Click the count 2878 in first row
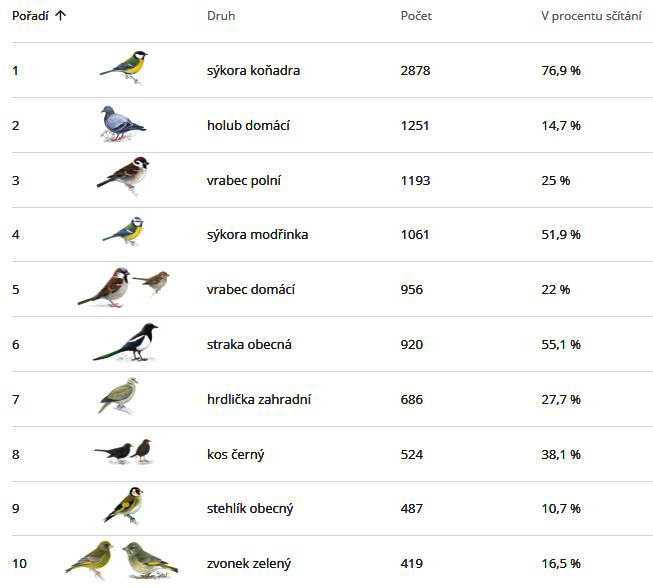653x588 pixels. click(x=415, y=70)
